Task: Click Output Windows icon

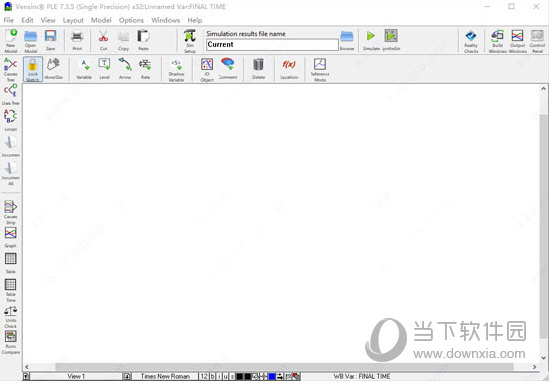Action: coord(517,41)
